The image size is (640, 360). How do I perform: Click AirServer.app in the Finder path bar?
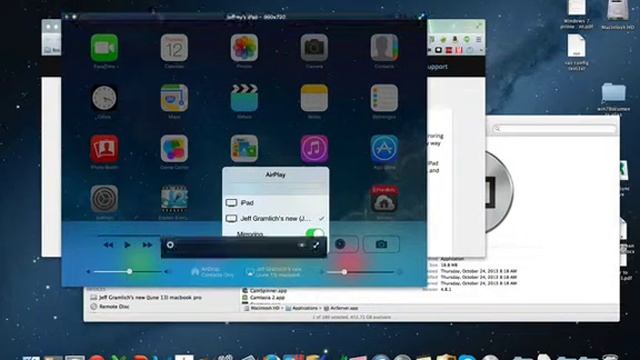(x=342, y=309)
